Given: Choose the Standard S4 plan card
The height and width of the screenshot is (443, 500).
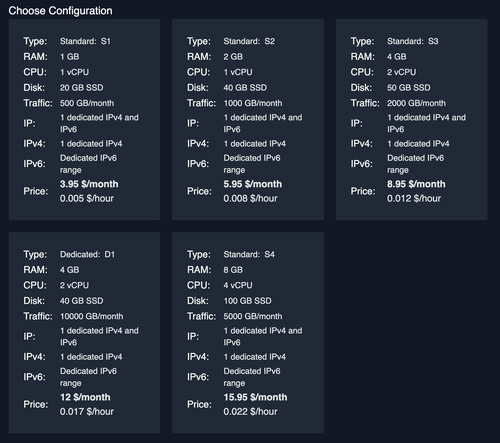Looking at the screenshot, I should point(248,333).
